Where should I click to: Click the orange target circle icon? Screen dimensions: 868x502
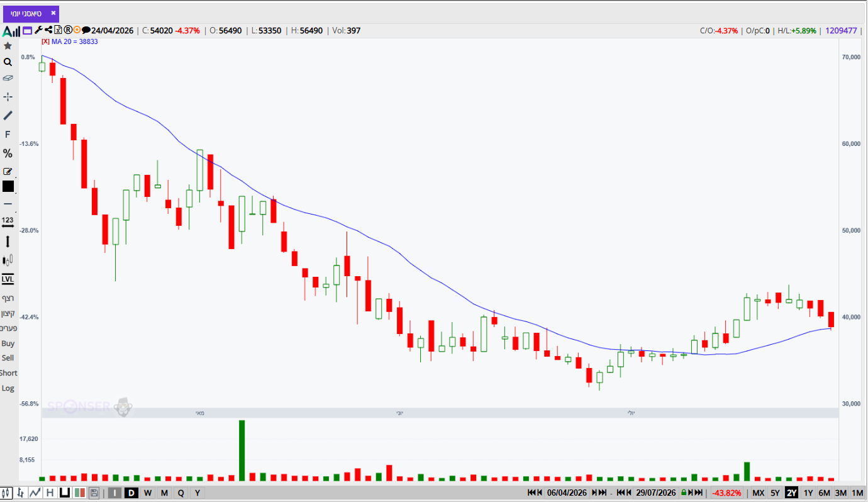(x=77, y=30)
